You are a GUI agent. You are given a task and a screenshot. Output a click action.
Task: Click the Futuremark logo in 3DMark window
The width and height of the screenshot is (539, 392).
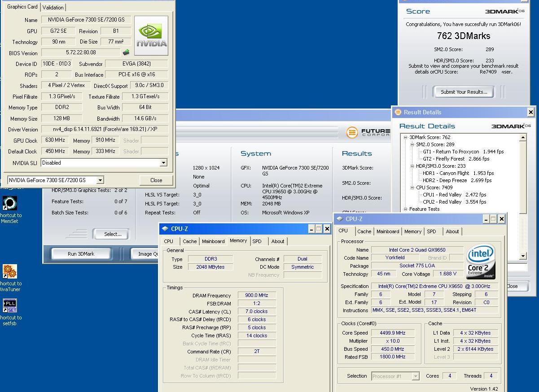coord(368,133)
